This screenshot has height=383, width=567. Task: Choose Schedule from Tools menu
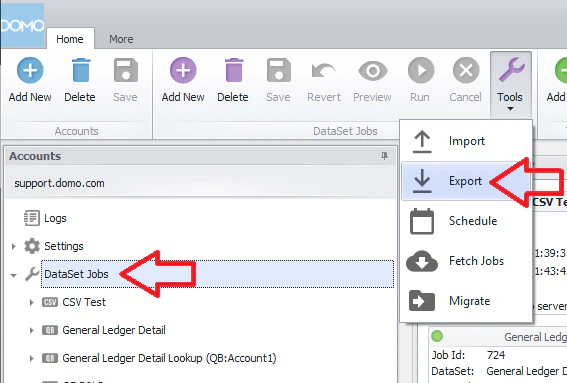tap(466, 221)
